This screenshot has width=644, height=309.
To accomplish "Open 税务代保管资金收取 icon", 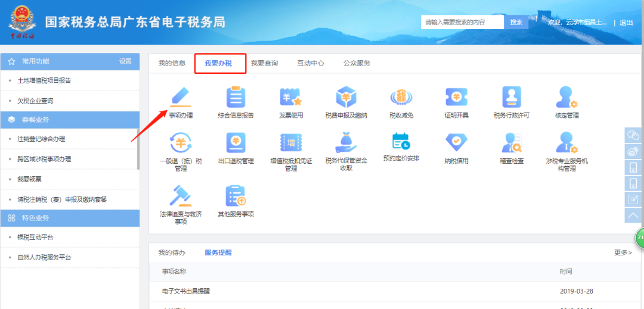I will [x=346, y=143].
